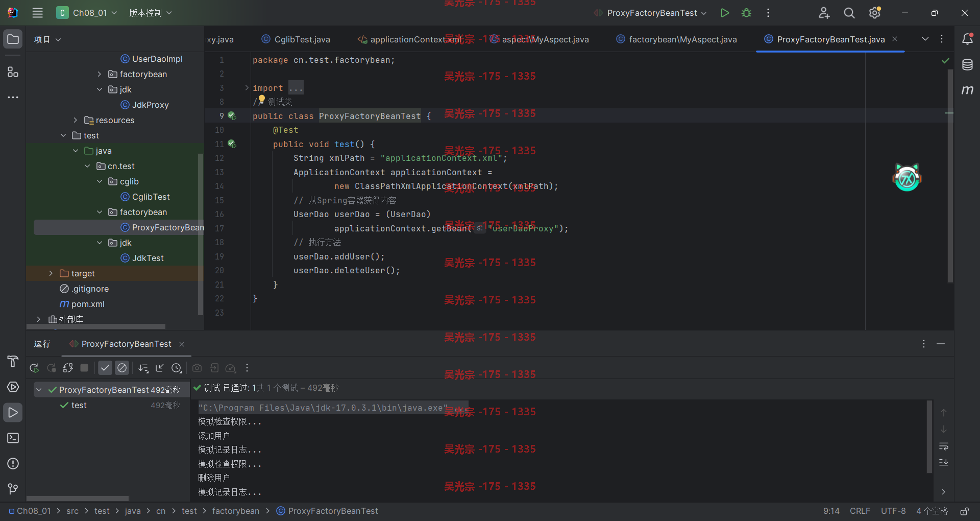
Task: Start debugging with the bug icon
Action: pyautogui.click(x=746, y=13)
